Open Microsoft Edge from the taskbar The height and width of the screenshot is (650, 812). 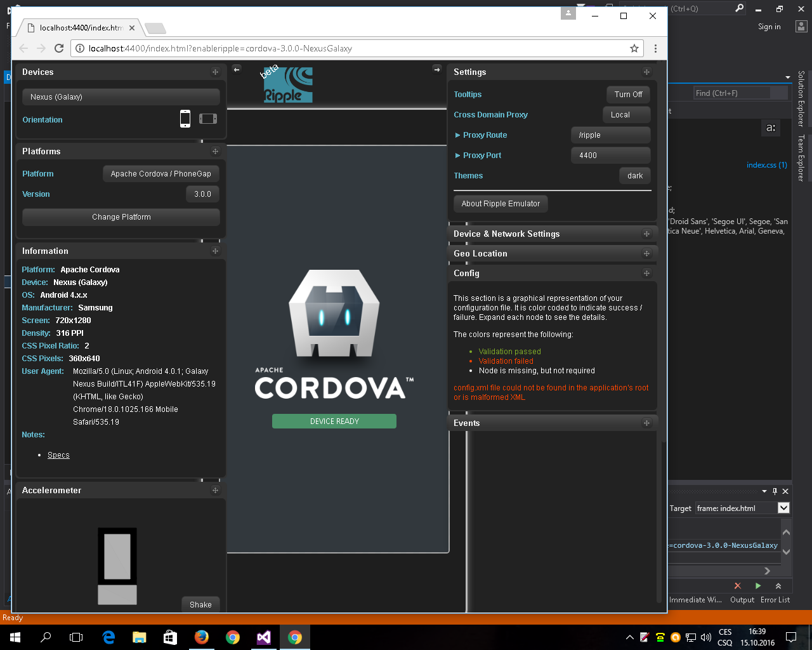(x=108, y=637)
